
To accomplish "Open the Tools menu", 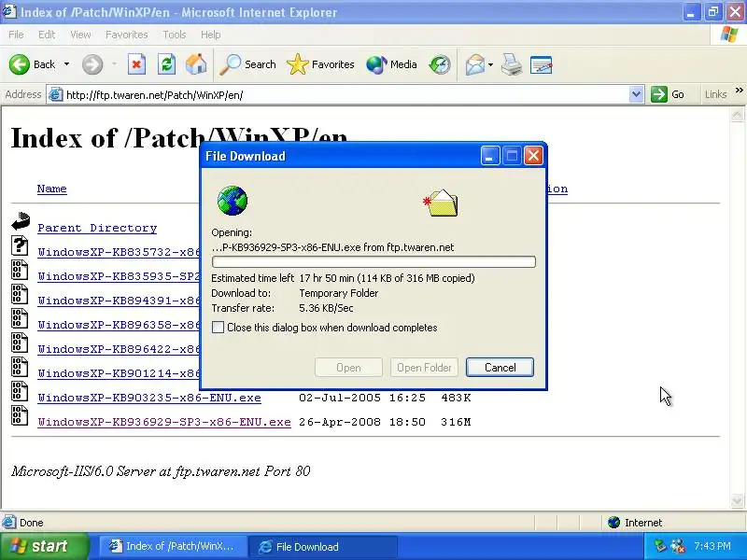I will (175, 35).
